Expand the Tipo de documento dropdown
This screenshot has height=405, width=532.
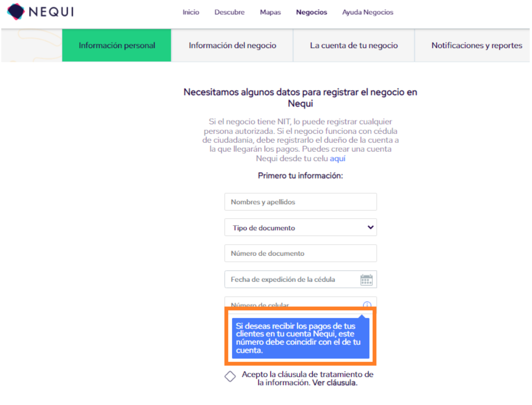(300, 227)
